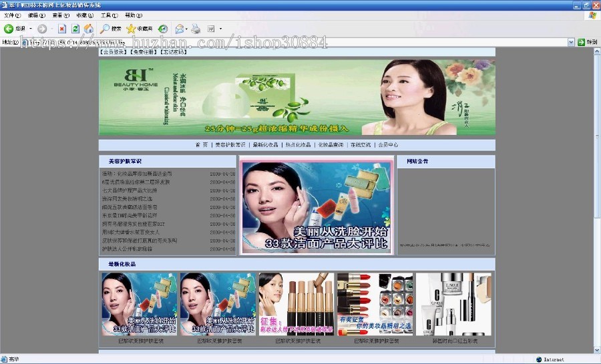Expand the Edit icon dropdown arrow
Viewport: 601px width, 364px height.
tap(220, 29)
